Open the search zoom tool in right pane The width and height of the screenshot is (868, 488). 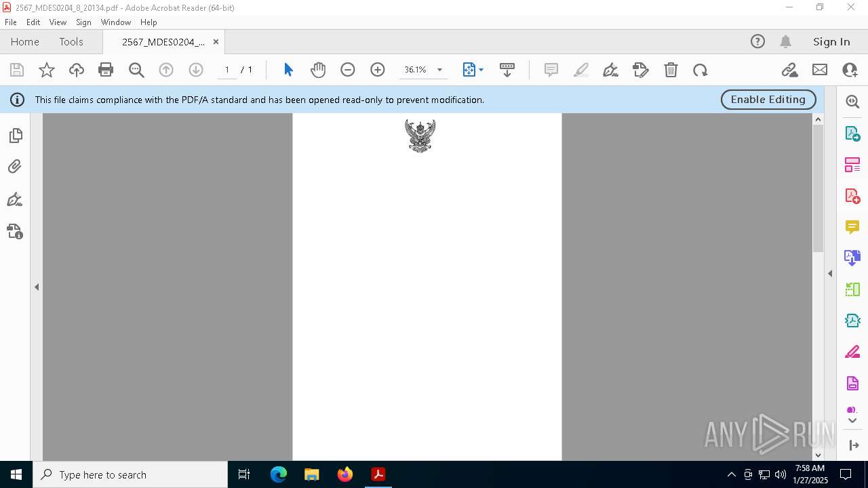coord(852,102)
